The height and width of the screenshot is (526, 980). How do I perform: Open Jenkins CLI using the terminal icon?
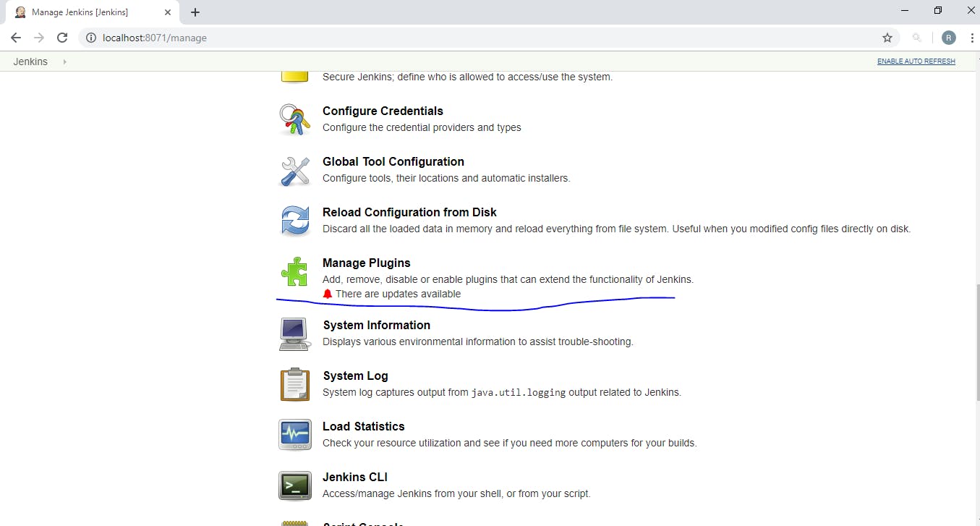coord(294,485)
